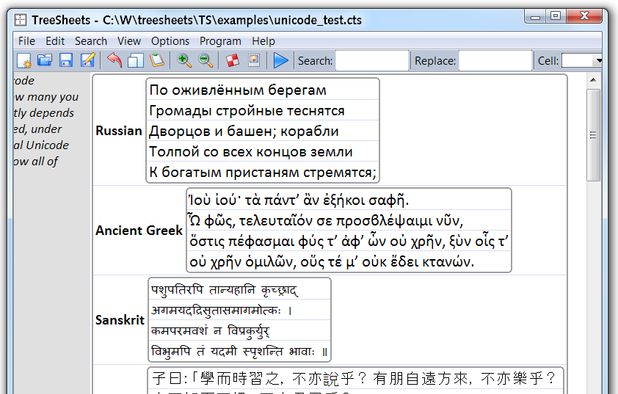Click the red checkered new grid icon
The height and width of the screenshot is (394, 618).
click(233, 61)
